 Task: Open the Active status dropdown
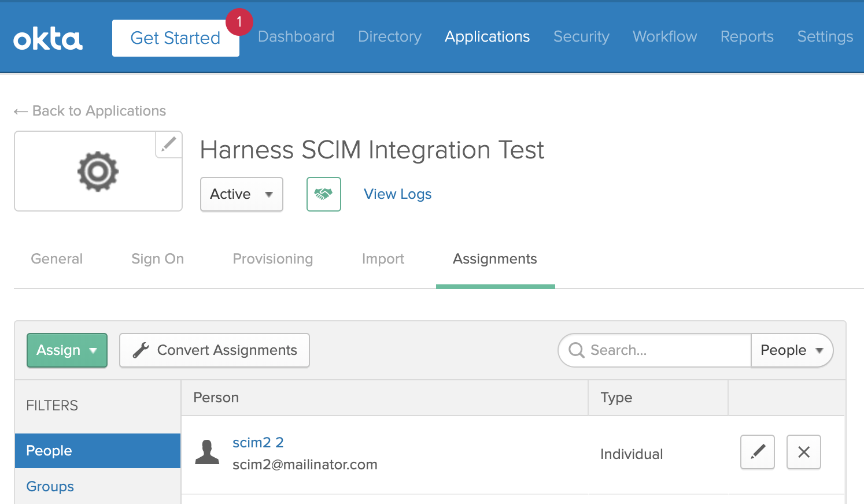242,194
